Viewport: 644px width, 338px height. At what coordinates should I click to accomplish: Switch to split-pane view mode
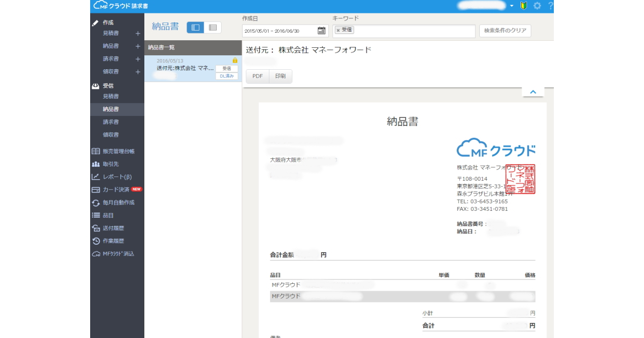point(195,27)
